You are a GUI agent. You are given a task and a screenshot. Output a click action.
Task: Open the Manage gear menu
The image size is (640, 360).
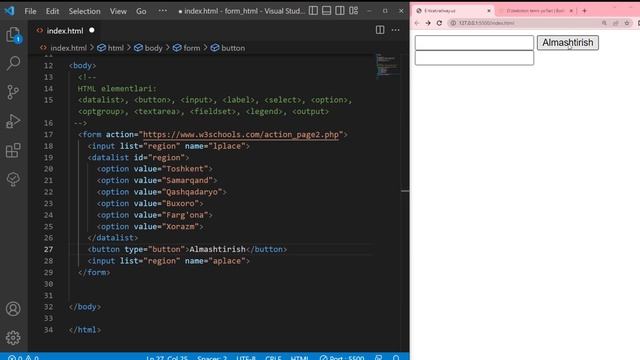[x=13, y=338]
